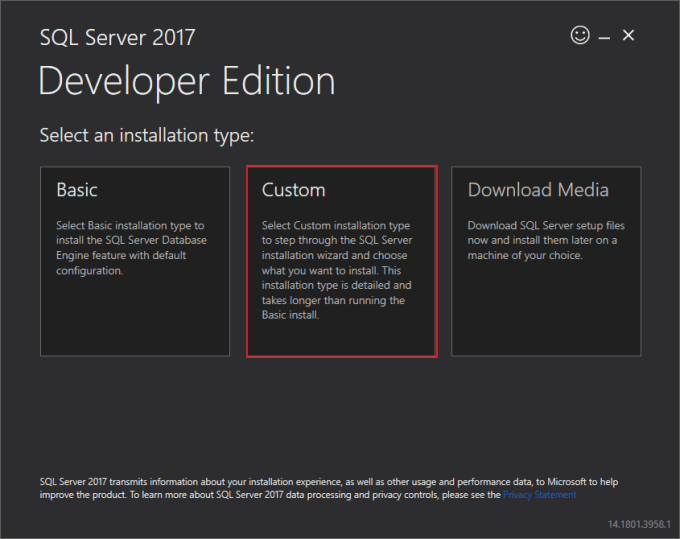Choose the Custom installation type
Screen dimensions: 680x539
click(x=342, y=261)
